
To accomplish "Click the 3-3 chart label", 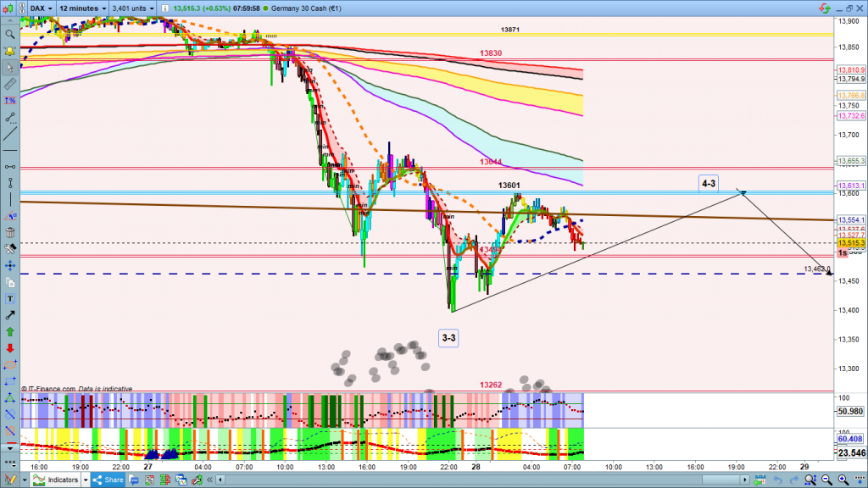I will (448, 338).
